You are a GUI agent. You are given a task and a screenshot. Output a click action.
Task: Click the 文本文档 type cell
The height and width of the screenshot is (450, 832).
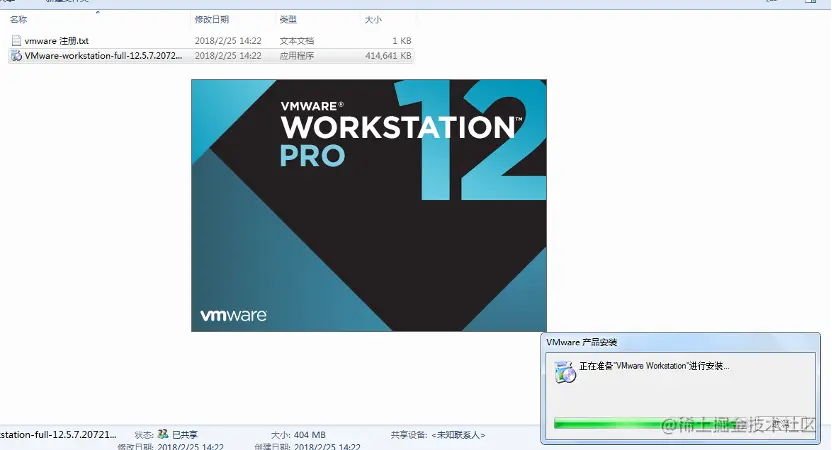click(x=297, y=41)
